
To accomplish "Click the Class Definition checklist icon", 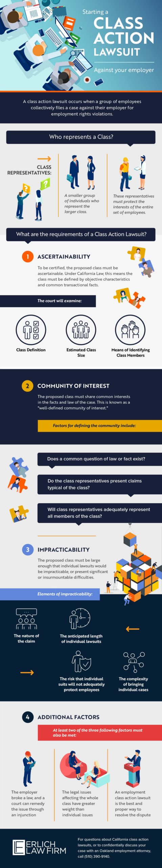I will [31, 330].
